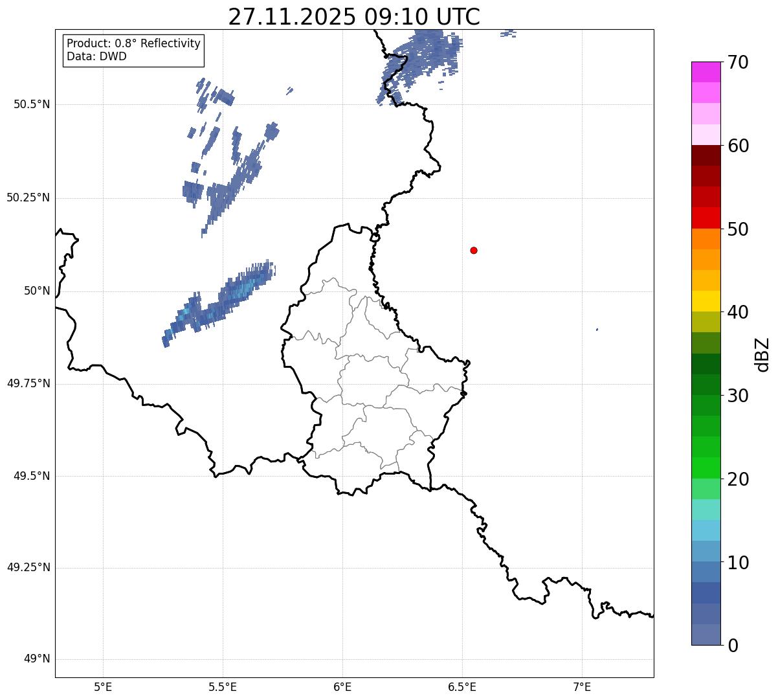
Task: Click the magenta top colorbar swatch
Action: (706, 73)
